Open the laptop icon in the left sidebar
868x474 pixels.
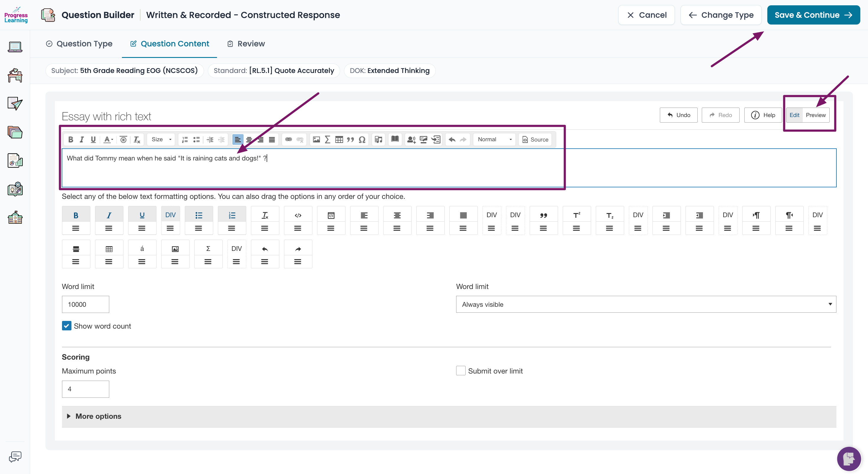pyautogui.click(x=15, y=47)
